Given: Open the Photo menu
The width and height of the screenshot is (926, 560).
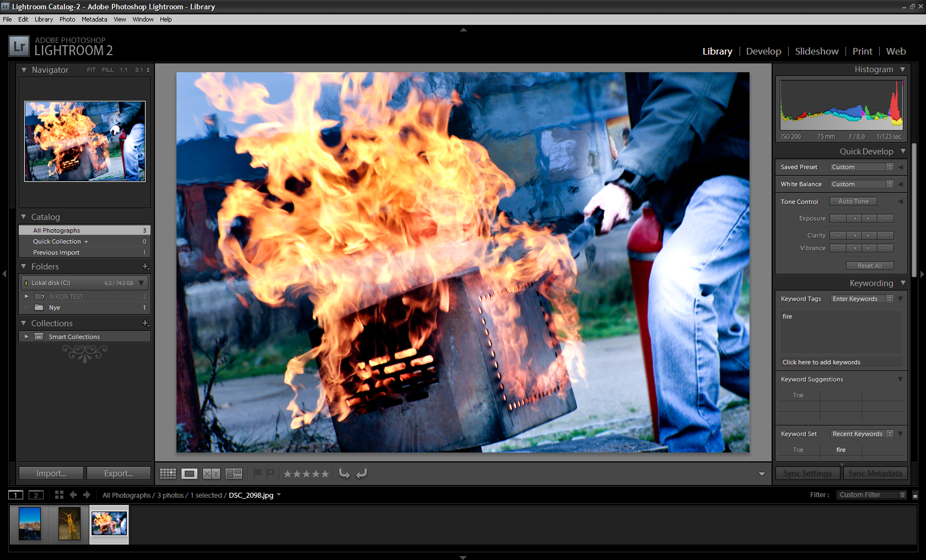Looking at the screenshot, I should tap(67, 19).
